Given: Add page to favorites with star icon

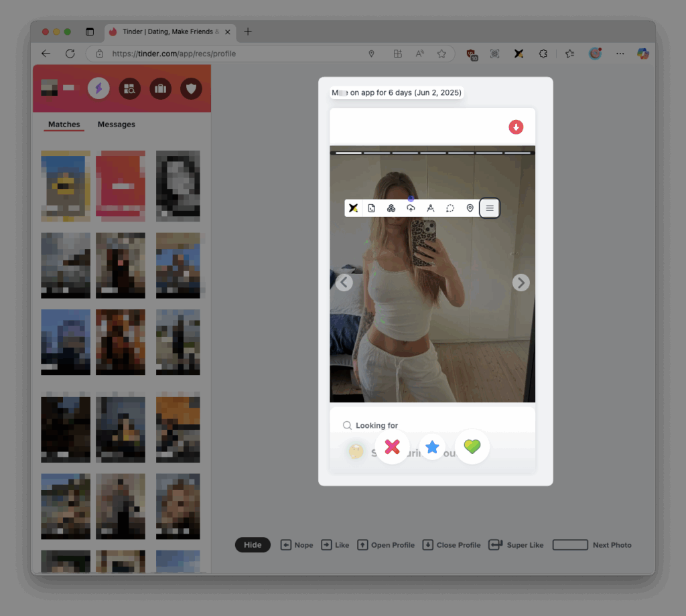Looking at the screenshot, I should [442, 54].
